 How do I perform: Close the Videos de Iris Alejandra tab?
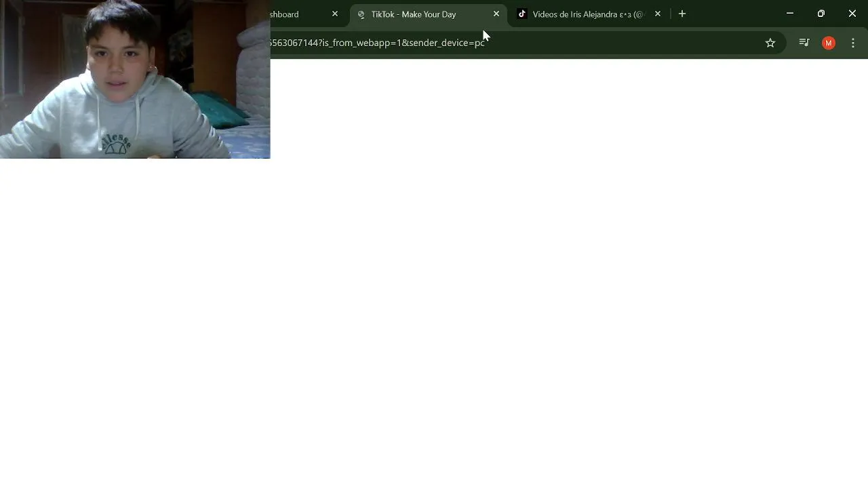tap(657, 14)
